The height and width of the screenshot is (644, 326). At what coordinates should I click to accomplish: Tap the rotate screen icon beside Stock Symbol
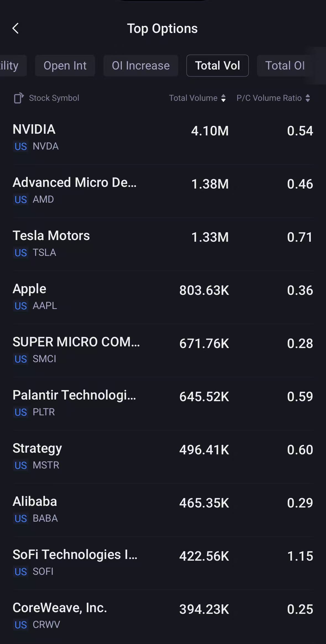point(19,98)
